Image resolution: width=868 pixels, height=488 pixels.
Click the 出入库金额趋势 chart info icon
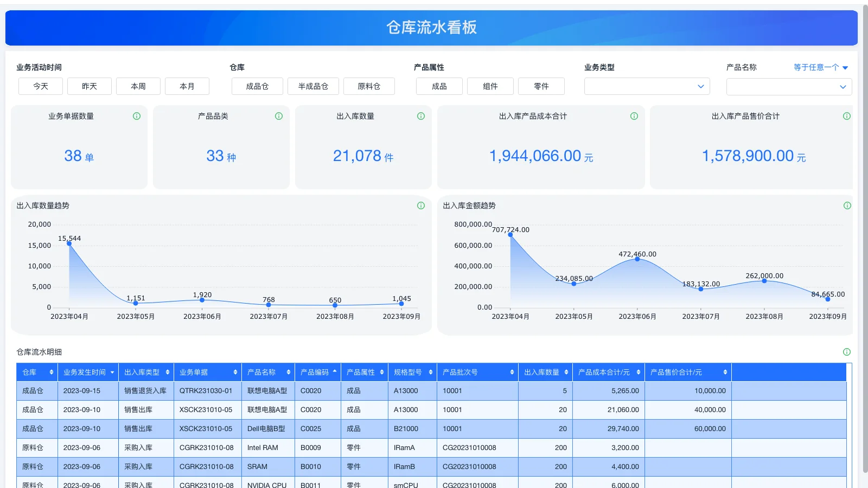click(846, 206)
